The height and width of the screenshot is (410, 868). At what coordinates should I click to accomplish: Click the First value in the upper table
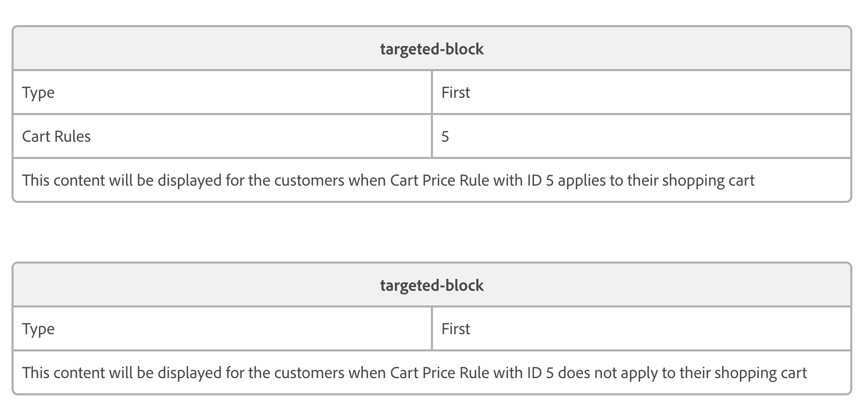click(455, 93)
